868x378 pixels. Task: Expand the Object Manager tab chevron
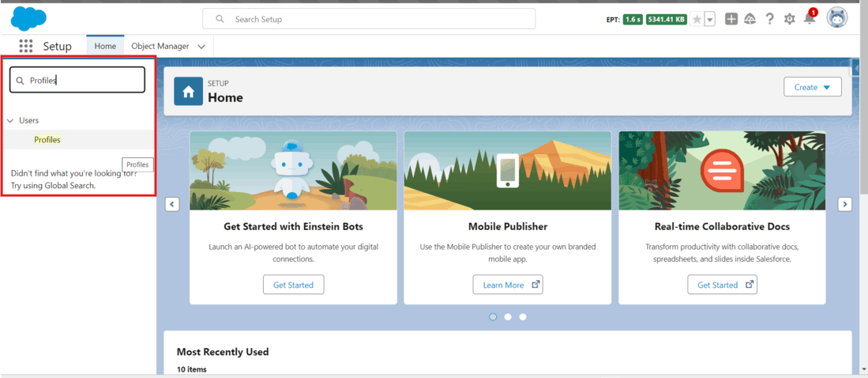point(201,47)
